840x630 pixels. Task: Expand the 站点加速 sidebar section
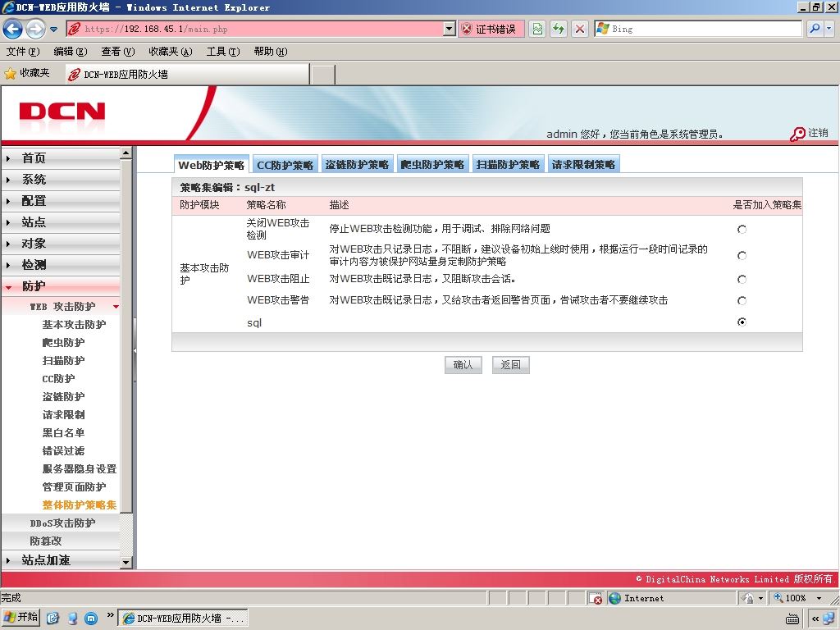coord(61,560)
